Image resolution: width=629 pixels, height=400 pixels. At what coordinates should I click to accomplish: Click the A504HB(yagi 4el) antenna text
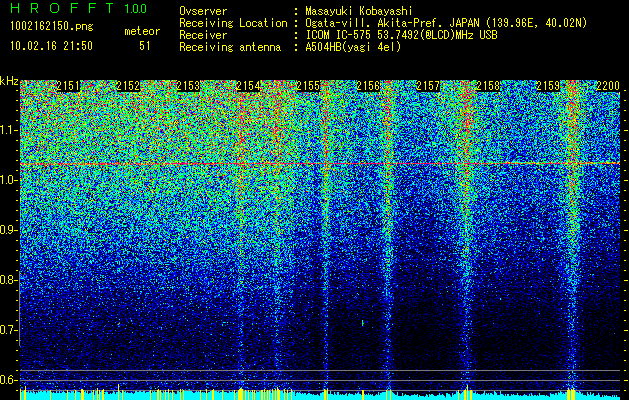pyautogui.click(x=353, y=47)
